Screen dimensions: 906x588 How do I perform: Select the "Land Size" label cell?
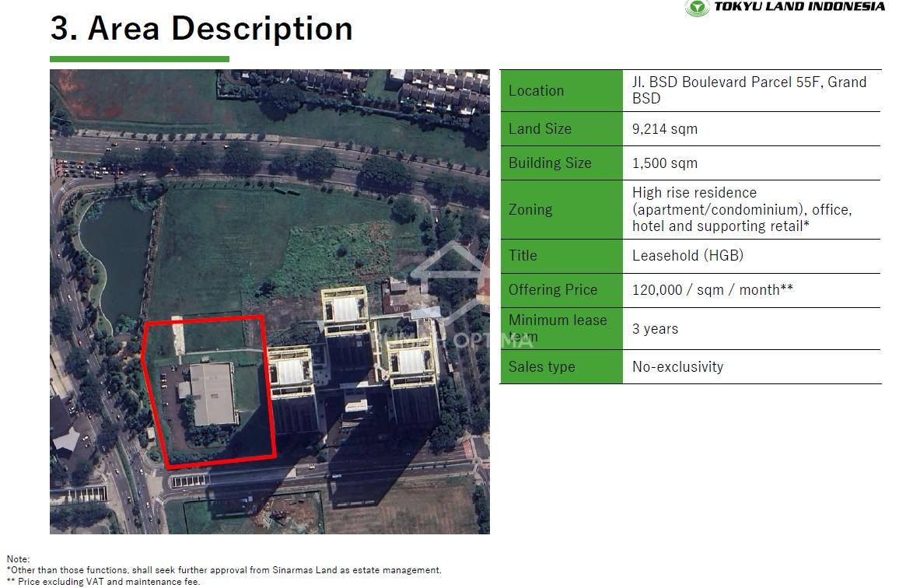pos(561,129)
